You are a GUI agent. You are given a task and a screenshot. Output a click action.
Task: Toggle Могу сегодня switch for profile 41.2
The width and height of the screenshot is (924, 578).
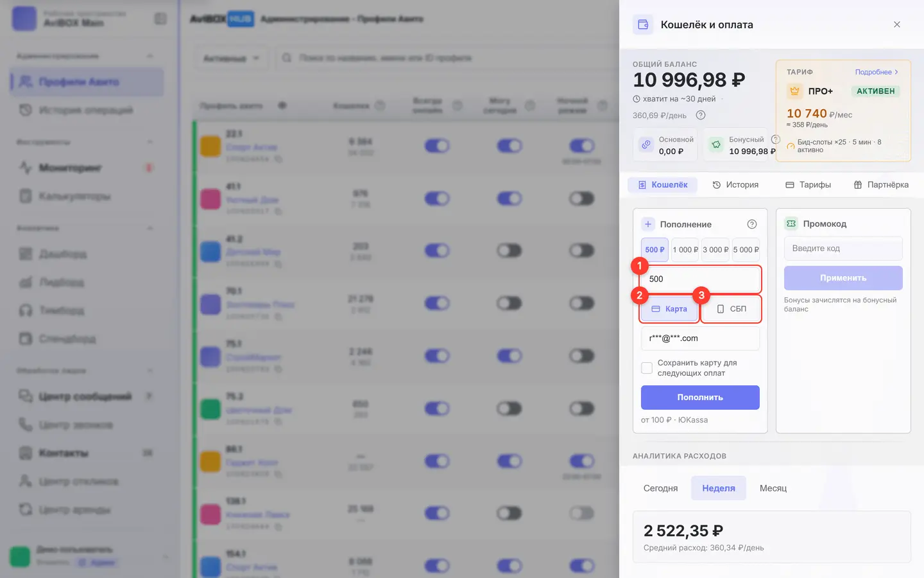point(509,250)
